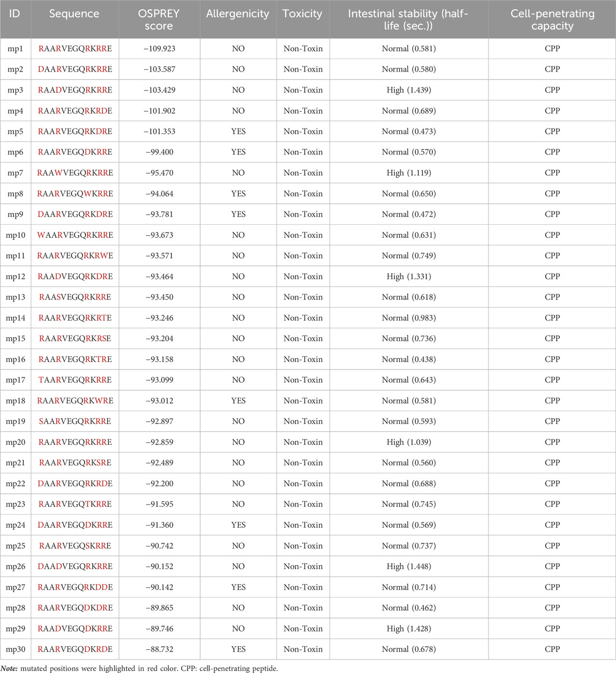Click the High (1.119) stability cell
616x673 pixels.
pos(408,173)
